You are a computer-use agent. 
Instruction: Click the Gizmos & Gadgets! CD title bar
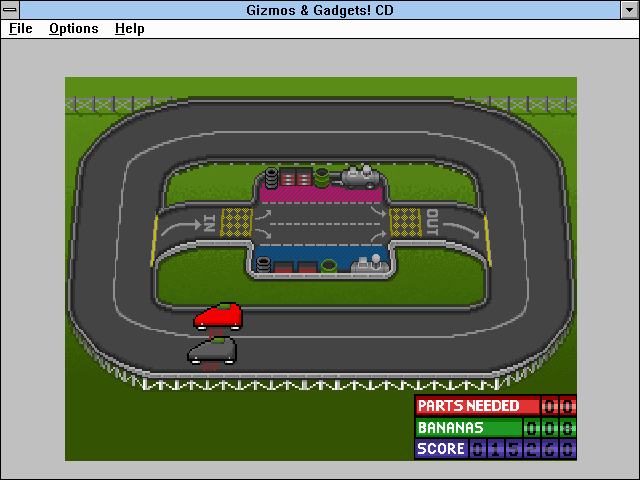320,10
